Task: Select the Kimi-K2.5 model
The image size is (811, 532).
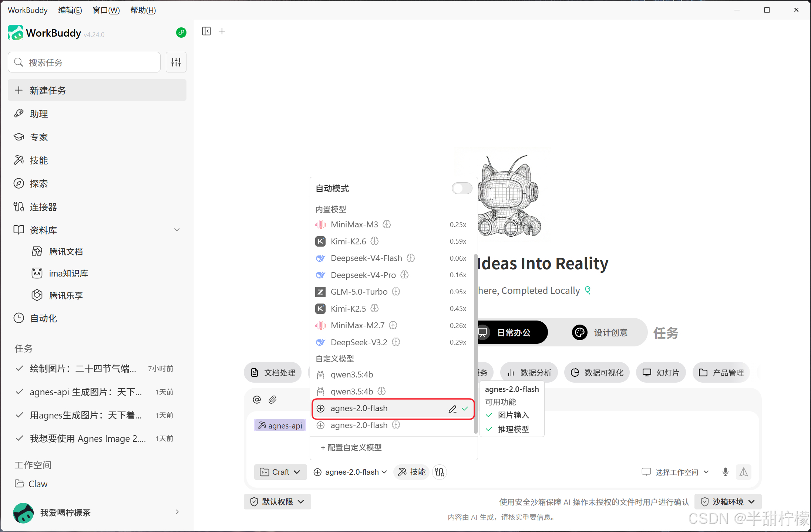Action: click(393, 309)
